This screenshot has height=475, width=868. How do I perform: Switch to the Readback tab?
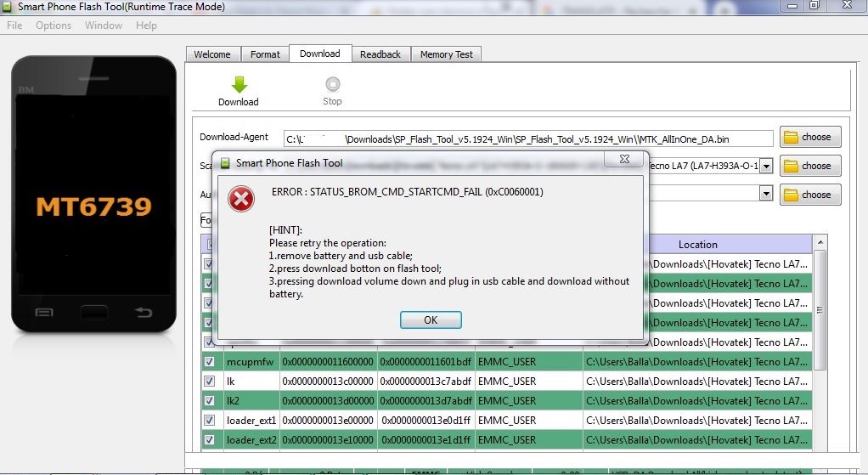coord(380,54)
